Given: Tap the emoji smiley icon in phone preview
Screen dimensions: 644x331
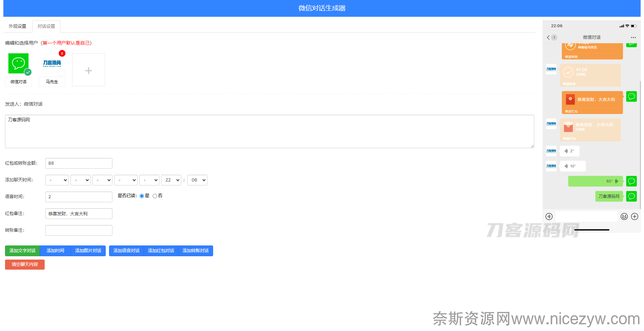Looking at the screenshot, I should (624, 217).
